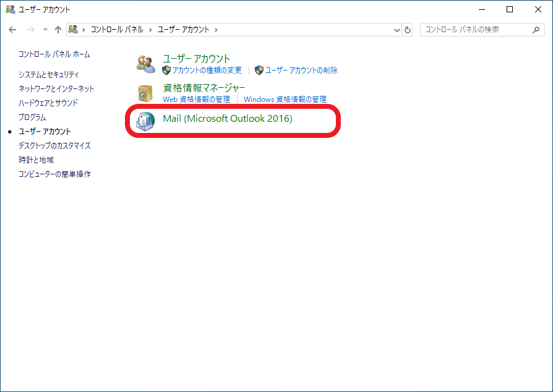Select システムとセキュリティ in the sidebar
553x392 pixels.
(49, 74)
